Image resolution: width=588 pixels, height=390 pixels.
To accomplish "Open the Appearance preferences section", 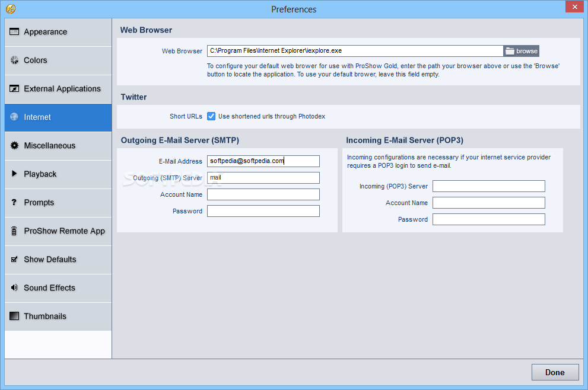I will click(58, 32).
